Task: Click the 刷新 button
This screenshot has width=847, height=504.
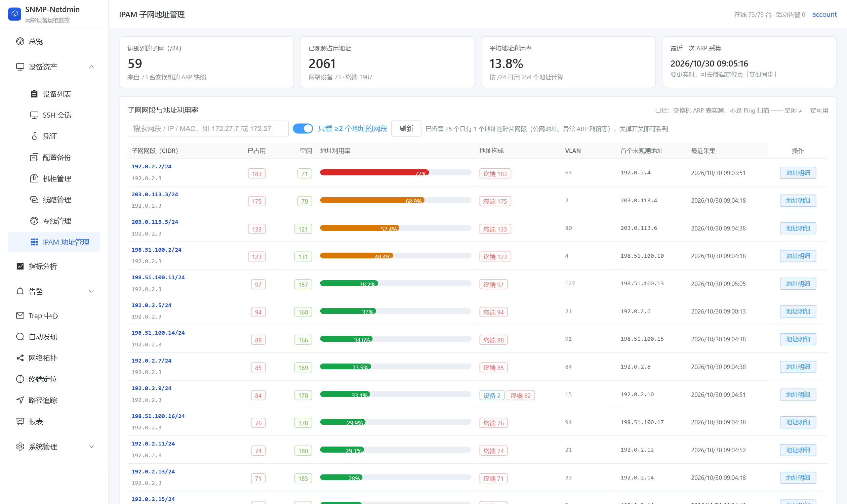Action: (406, 129)
